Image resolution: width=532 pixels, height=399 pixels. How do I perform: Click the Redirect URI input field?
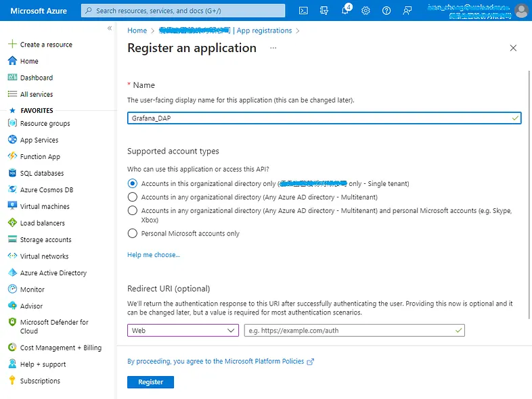click(x=355, y=330)
